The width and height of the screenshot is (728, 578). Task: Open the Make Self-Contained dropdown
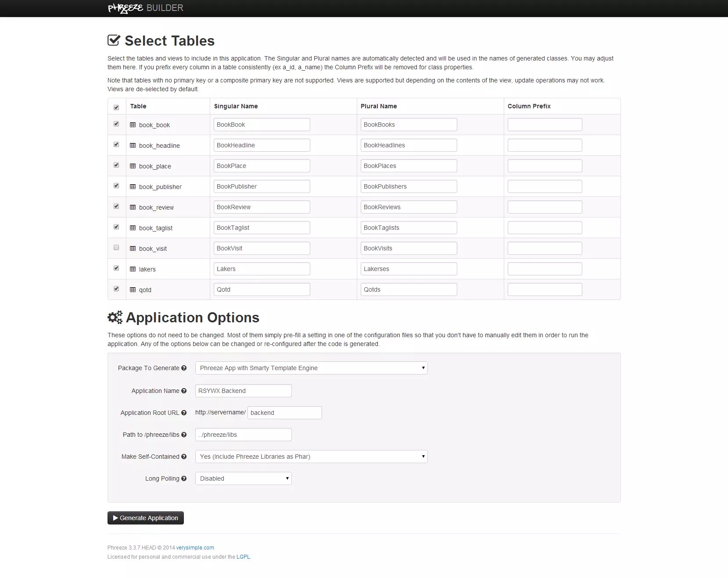(311, 457)
